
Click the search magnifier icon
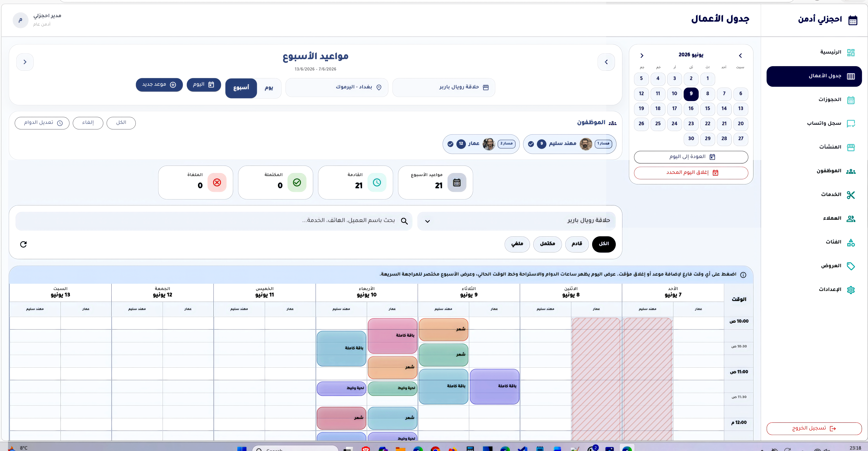click(x=404, y=221)
